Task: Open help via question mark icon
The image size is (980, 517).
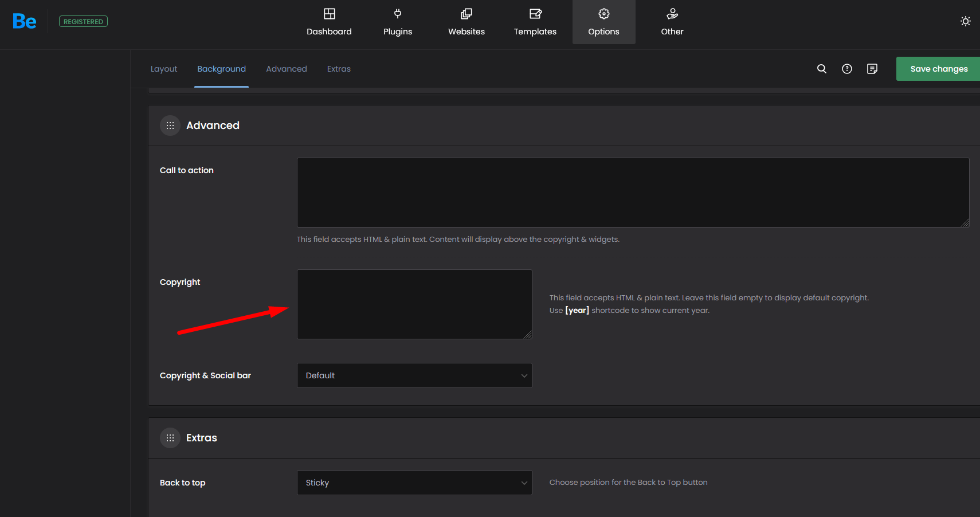Action: click(x=847, y=69)
